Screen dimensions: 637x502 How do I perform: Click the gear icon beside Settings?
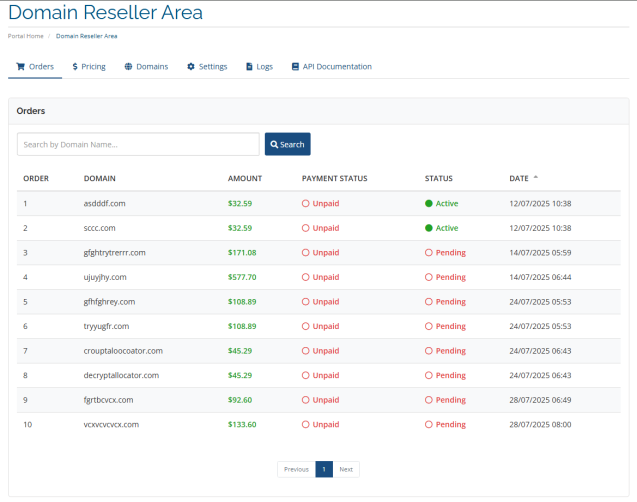[191, 67]
